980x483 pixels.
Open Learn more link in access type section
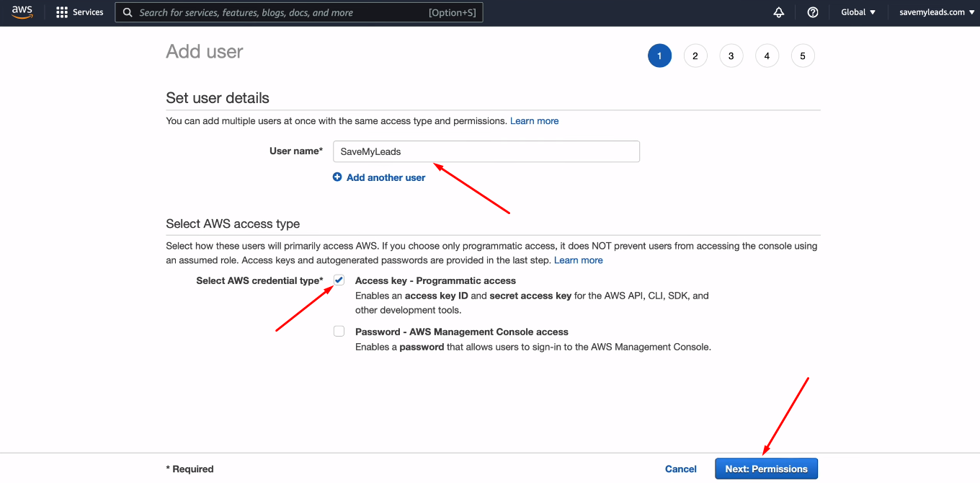tap(579, 260)
